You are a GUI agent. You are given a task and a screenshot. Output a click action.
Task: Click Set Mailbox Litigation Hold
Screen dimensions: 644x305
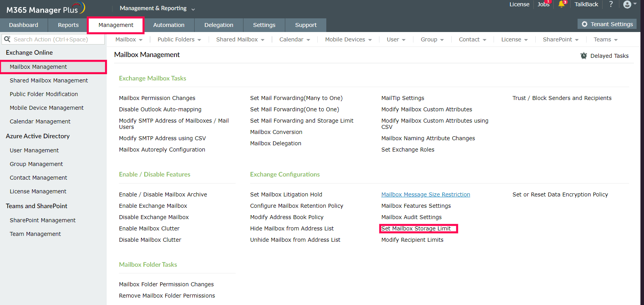[286, 194]
